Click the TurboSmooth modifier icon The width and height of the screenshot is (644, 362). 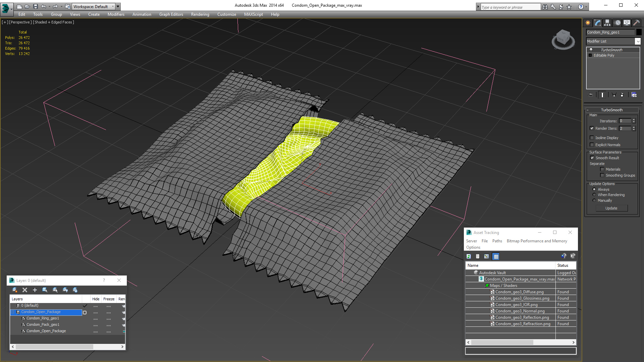tap(591, 49)
